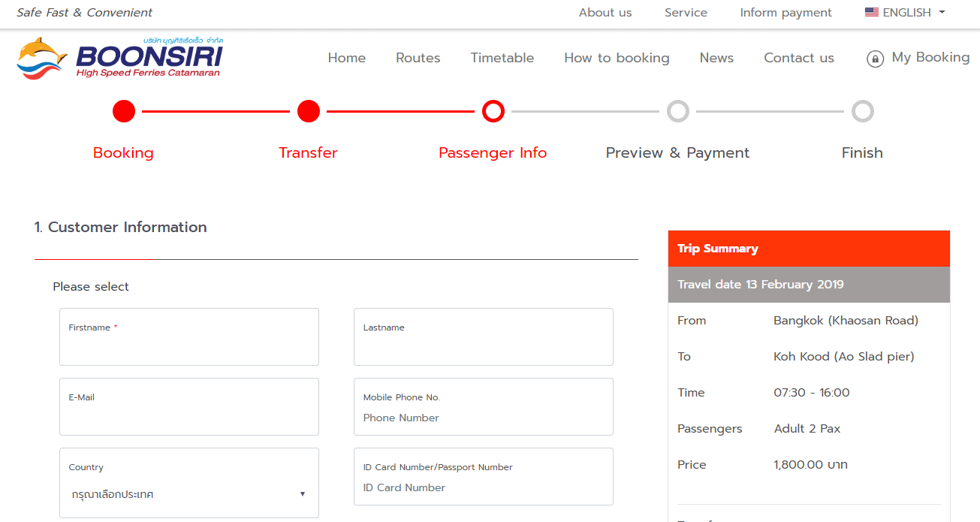Screen dimensions: 980x522
Task: Click the Contact us link
Action: click(x=798, y=58)
